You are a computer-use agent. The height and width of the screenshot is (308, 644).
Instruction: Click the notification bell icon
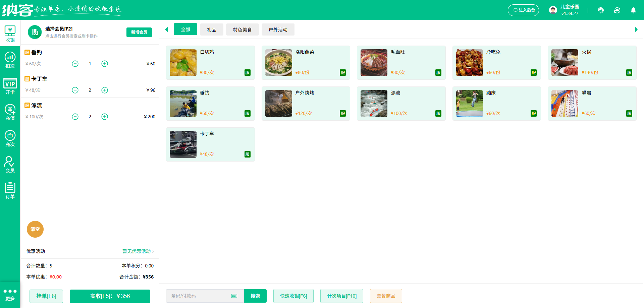[x=633, y=10]
